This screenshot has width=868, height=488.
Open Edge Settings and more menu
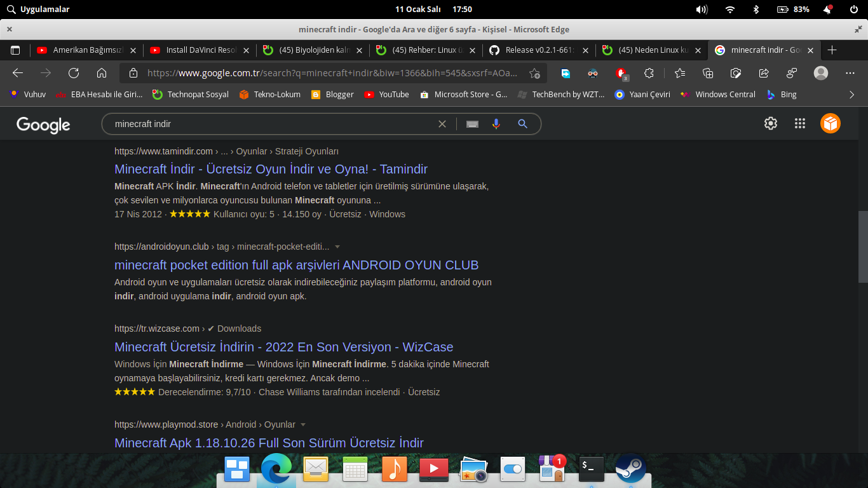tap(850, 73)
